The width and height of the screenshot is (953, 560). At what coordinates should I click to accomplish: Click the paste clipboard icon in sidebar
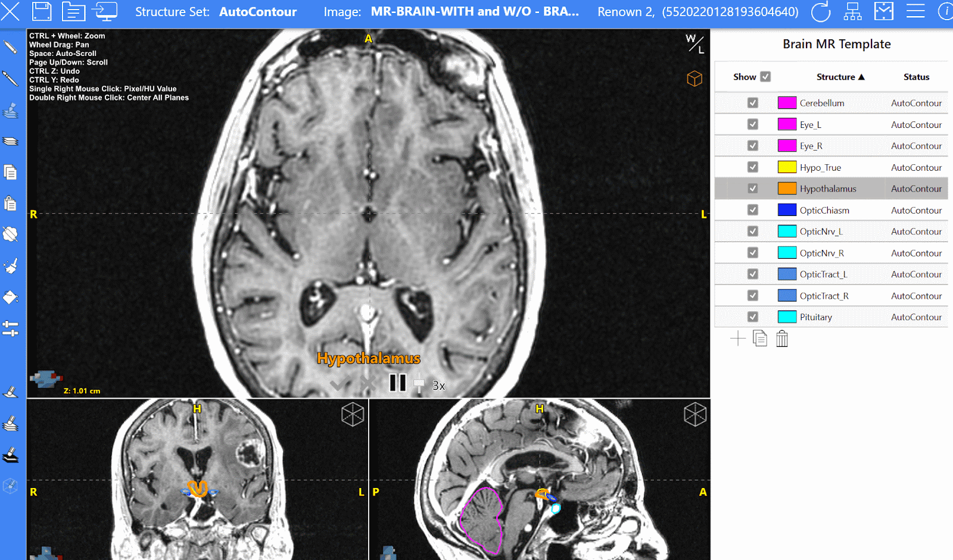[11, 204]
